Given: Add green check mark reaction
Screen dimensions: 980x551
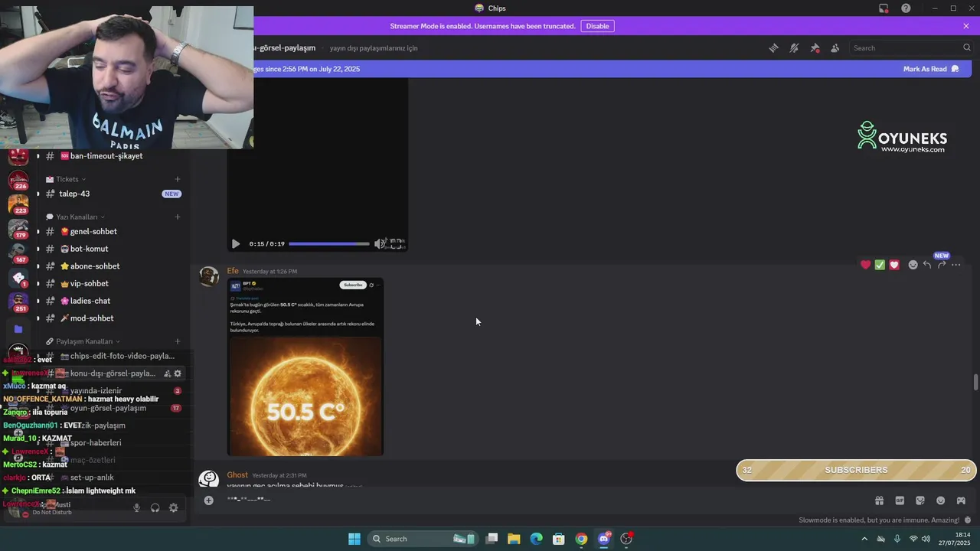Looking at the screenshot, I should (880, 265).
